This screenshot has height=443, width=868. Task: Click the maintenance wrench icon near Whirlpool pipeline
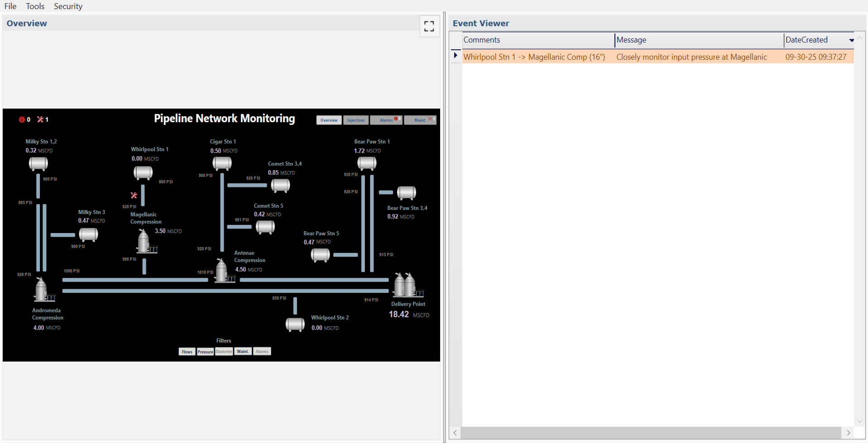134,195
